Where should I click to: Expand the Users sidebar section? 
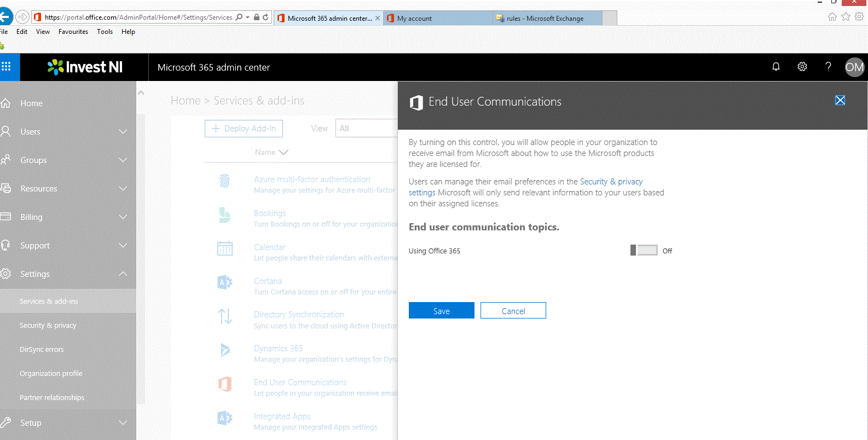(123, 132)
